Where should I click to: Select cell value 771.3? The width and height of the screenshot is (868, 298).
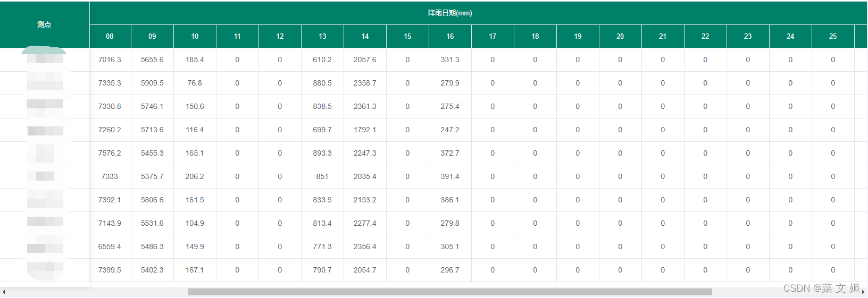click(322, 246)
